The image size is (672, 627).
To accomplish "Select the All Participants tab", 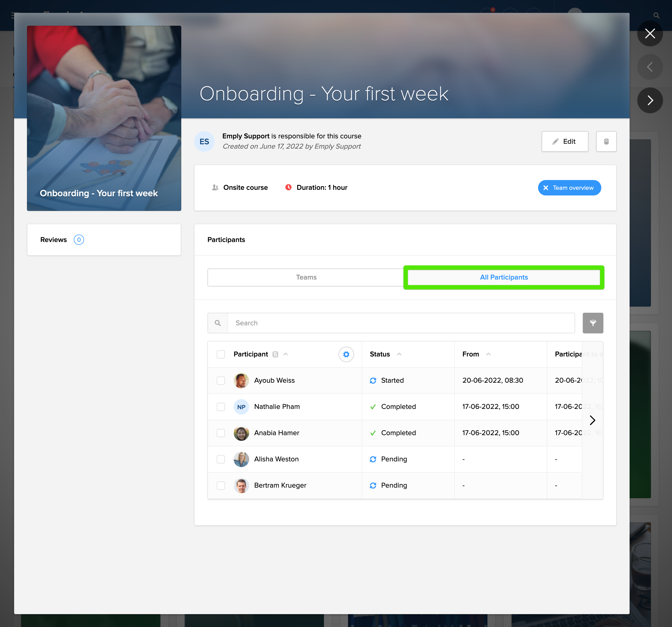I will click(x=503, y=277).
